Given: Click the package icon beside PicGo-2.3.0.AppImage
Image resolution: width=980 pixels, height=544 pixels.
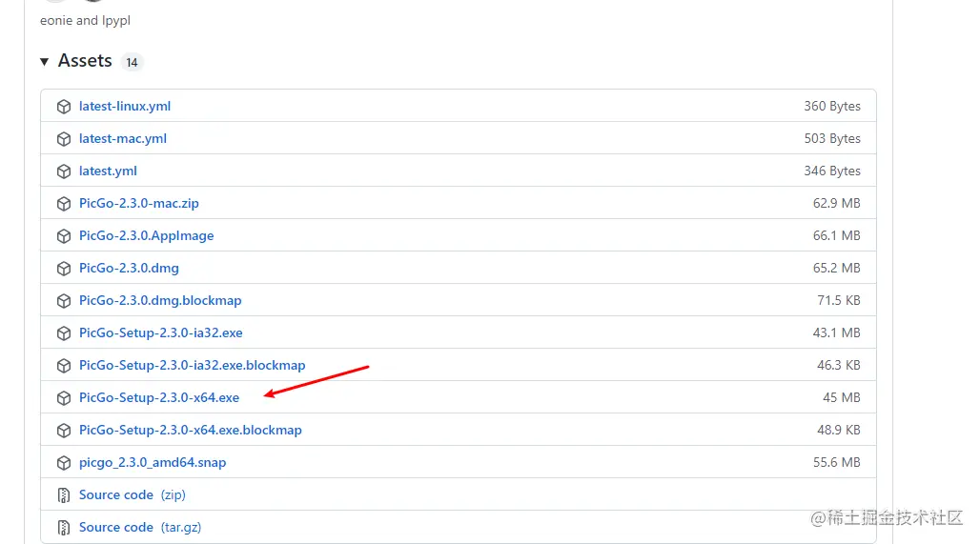Looking at the screenshot, I should pyautogui.click(x=64, y=236).
